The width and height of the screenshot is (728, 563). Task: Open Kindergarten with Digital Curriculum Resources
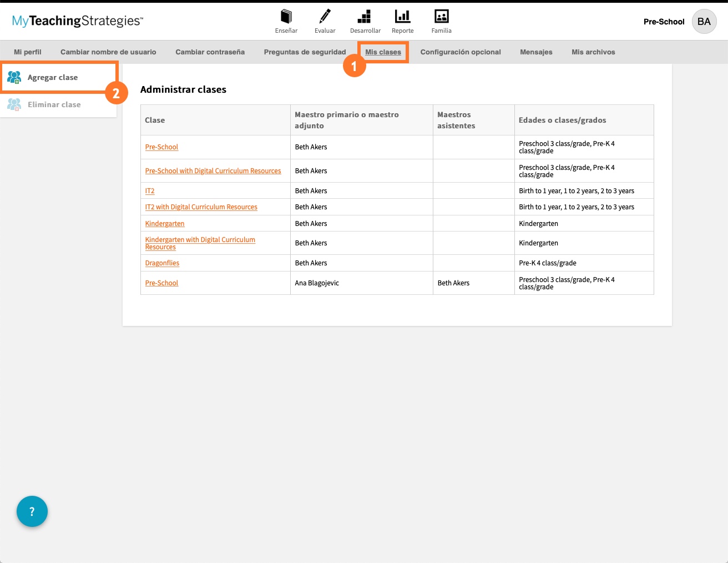pyautogui.click(x=200, y=243)
